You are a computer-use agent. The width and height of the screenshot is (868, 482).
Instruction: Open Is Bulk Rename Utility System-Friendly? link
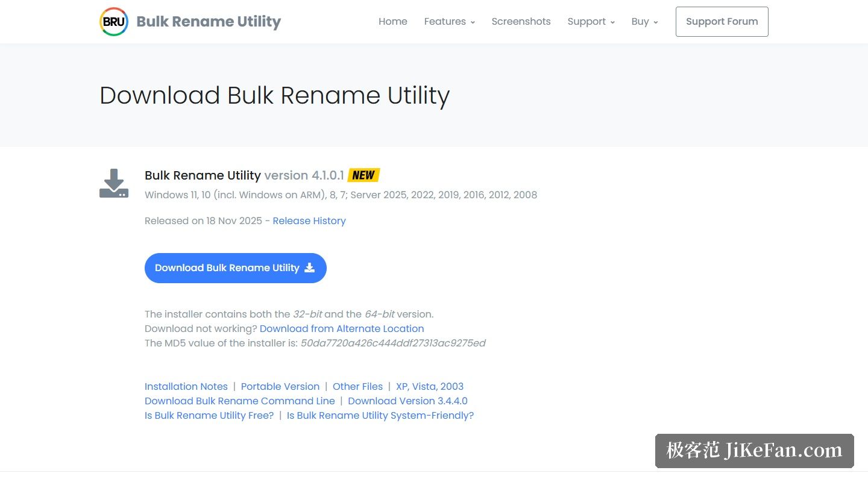pyautogui.click(x=380, y=416)
